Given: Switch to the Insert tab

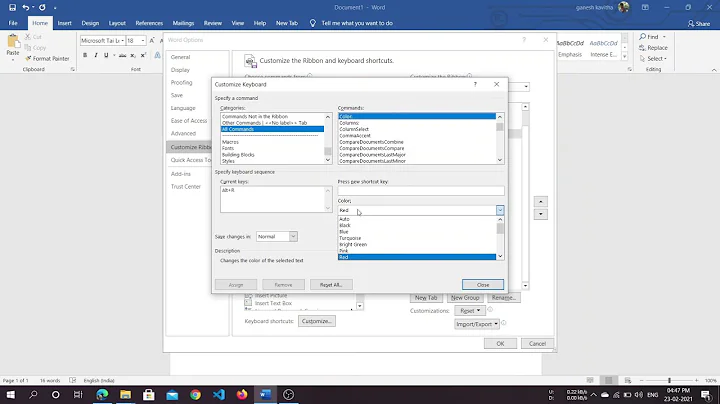Looking at the screenshot, I should click(64, 23).
